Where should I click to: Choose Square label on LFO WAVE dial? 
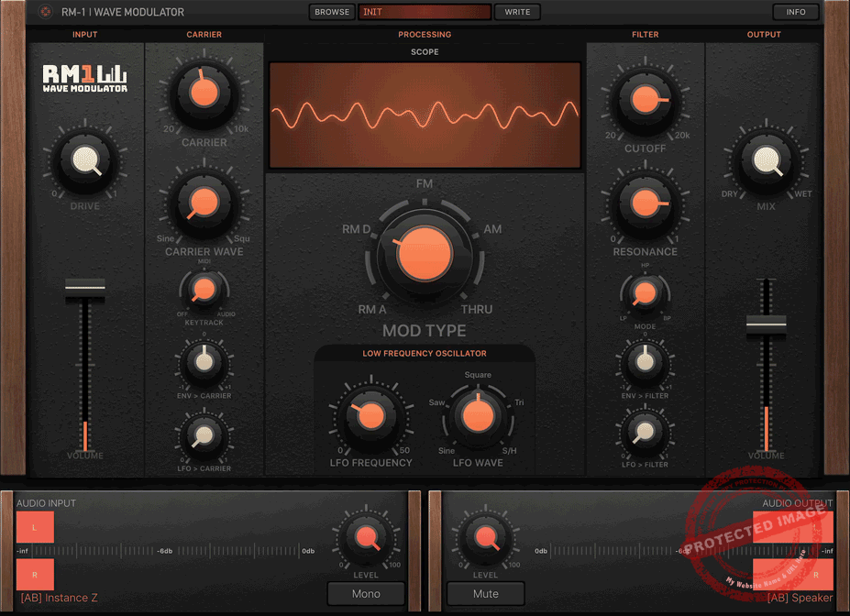click(x=478, y=375)
